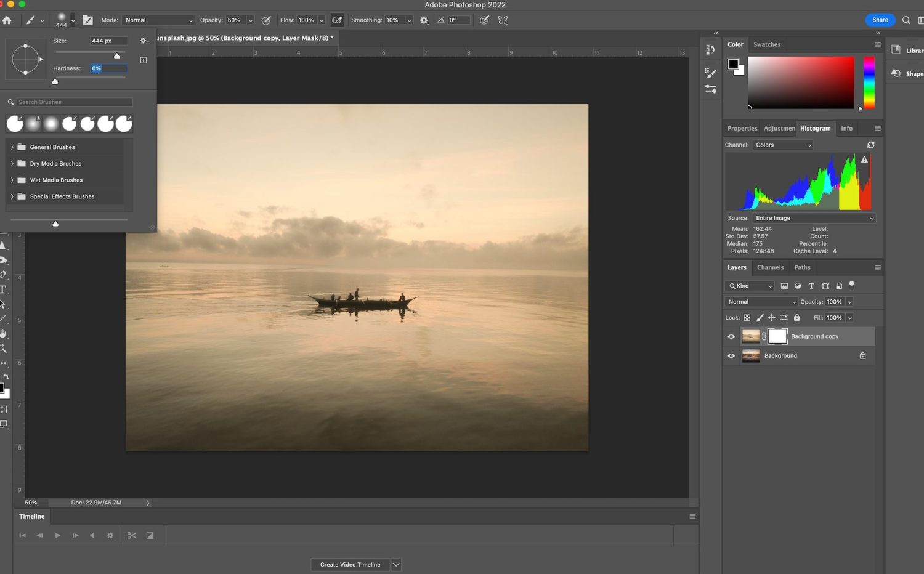The width and height of the screenshot is (924, 574).
Task: Click the search icon beside Share
Action: pyautogui.click(x=906, y=20)
